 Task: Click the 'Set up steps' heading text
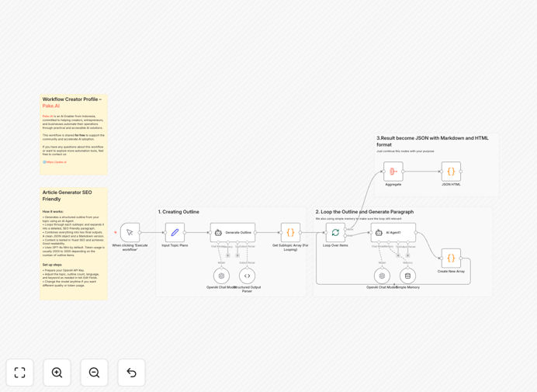[x=52, y=265]
